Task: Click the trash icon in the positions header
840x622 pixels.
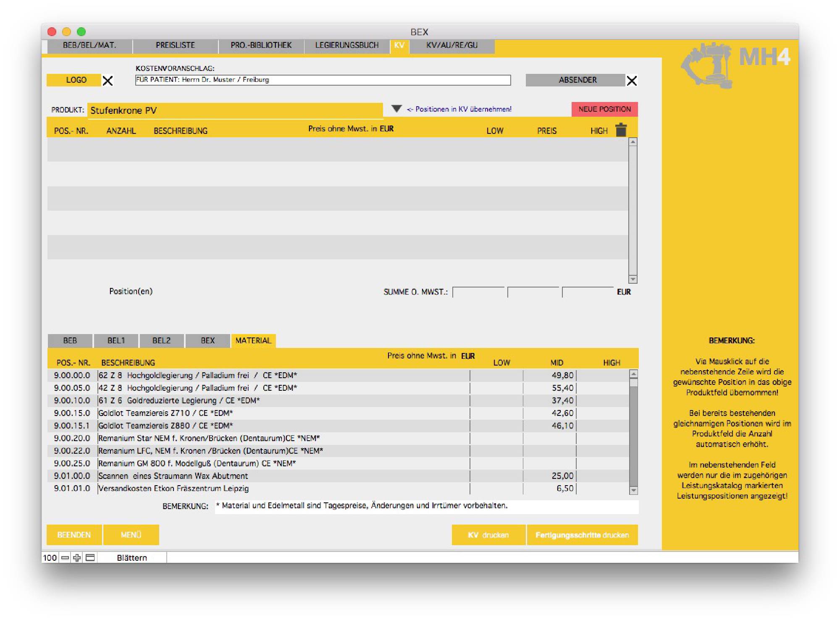Action: 621,130
